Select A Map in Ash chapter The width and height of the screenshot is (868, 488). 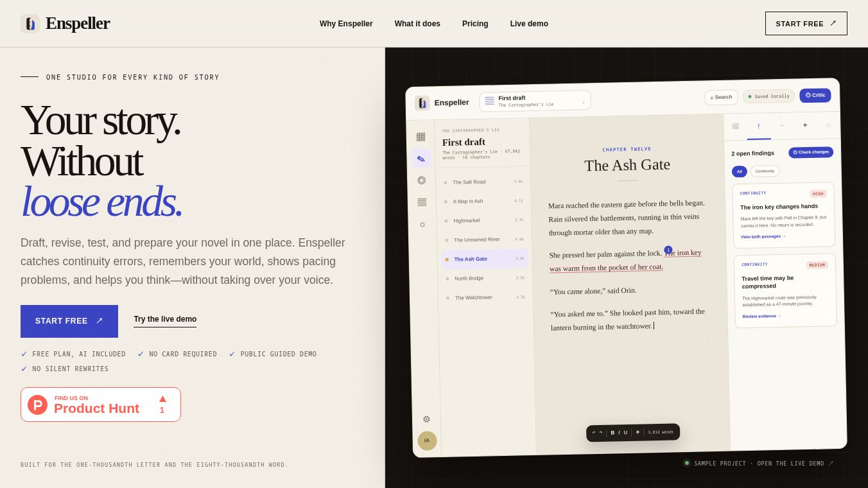coord(484,201)
